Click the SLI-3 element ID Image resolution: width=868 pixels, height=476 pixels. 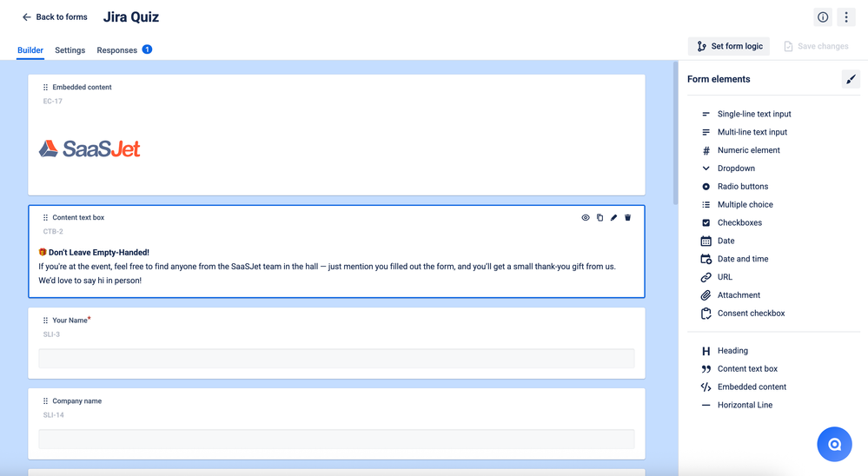coord(51,334)
